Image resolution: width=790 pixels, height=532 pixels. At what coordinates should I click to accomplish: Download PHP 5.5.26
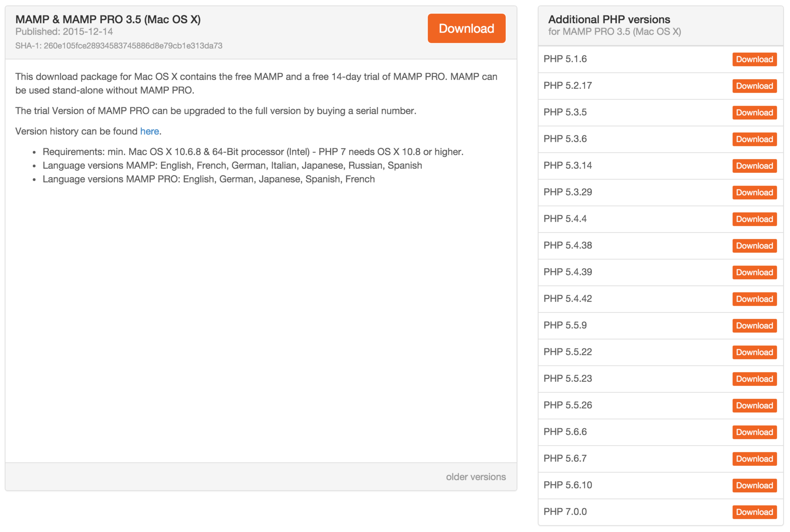(754, 405)
